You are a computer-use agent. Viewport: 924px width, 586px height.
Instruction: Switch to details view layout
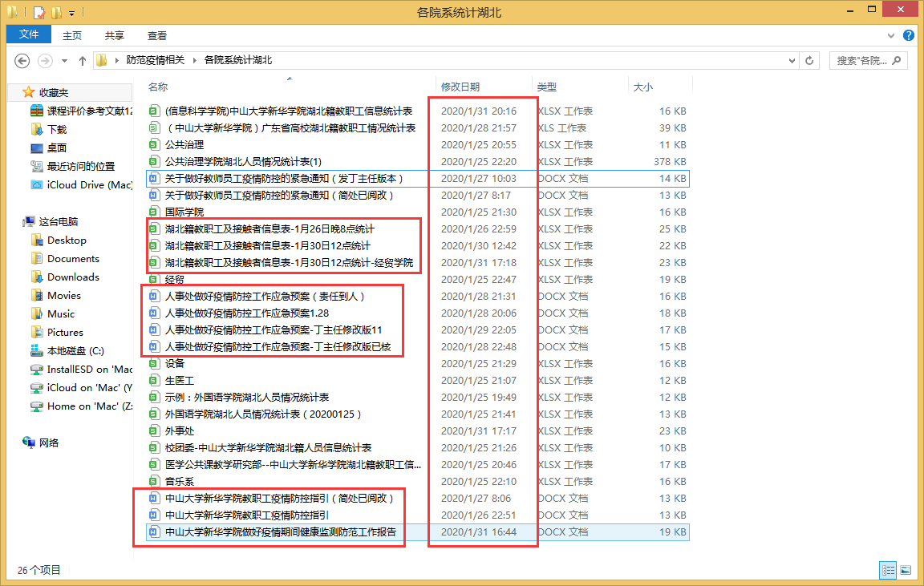(x=888, y=570)
